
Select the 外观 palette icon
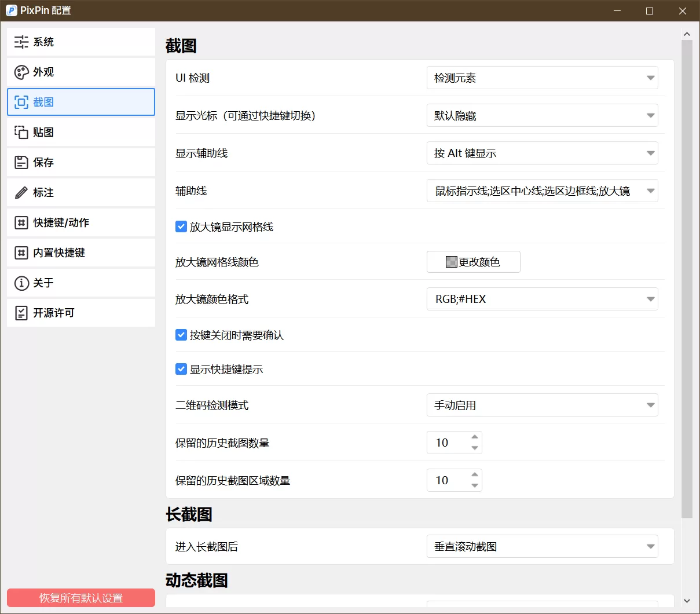coord(20,71)
